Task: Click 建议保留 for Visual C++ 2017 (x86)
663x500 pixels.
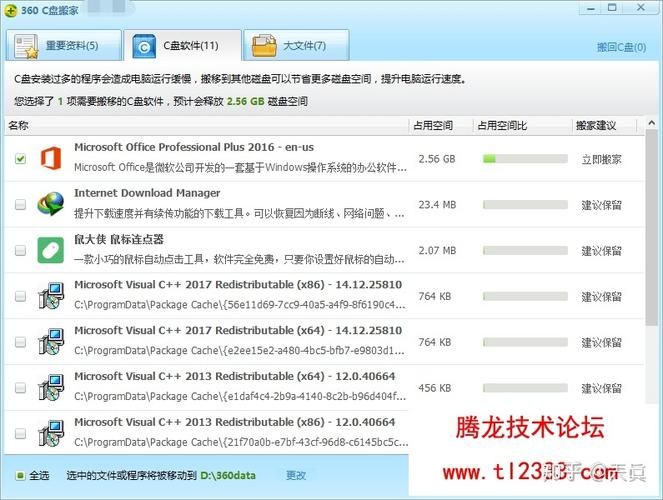Action: click(601, 297)
